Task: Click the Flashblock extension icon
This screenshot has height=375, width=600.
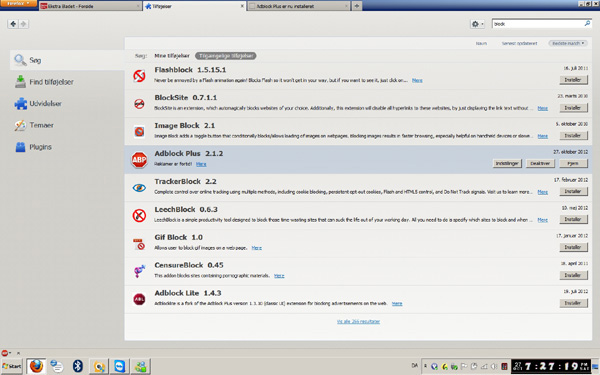Action: click(x=139, y=76)
